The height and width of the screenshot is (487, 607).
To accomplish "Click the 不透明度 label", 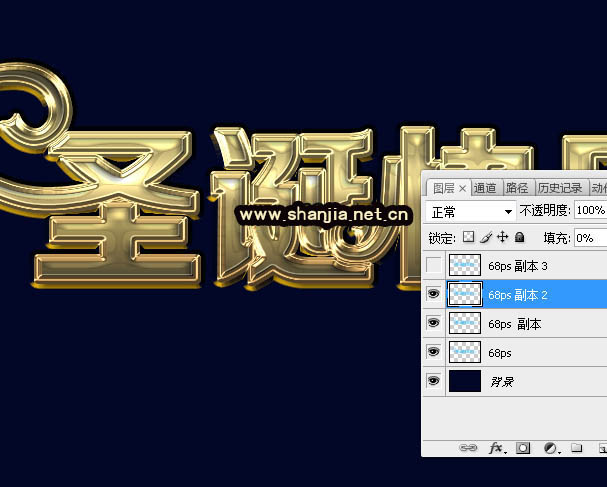I will coord(544,211).
